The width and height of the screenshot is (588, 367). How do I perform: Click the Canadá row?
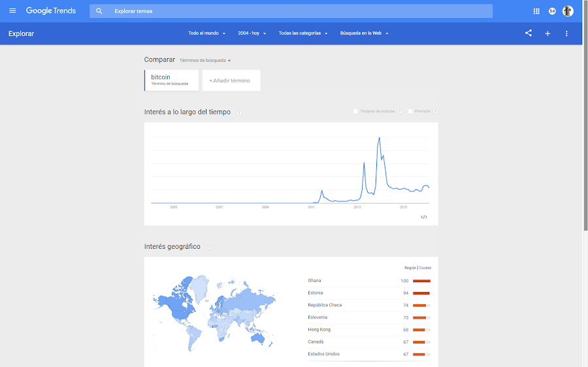(369, 342)
